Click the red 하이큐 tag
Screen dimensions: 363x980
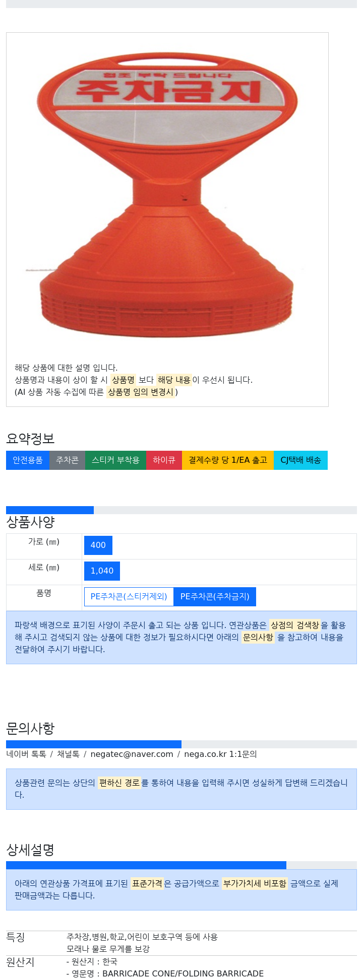point(164,460)
